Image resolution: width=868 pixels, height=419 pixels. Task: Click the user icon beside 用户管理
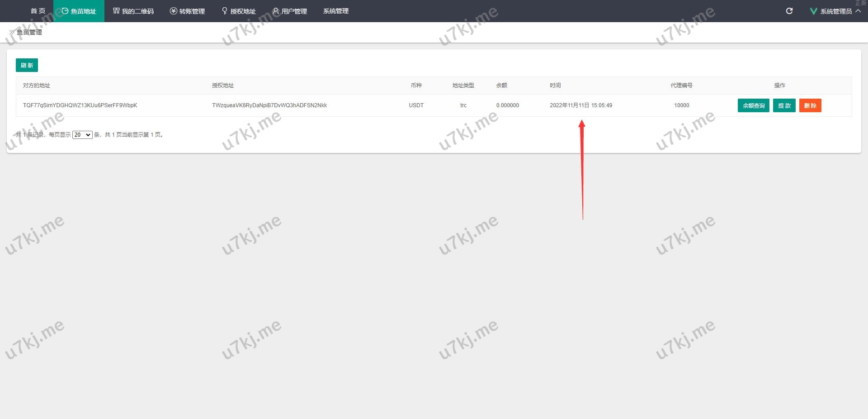click(276, 11)
